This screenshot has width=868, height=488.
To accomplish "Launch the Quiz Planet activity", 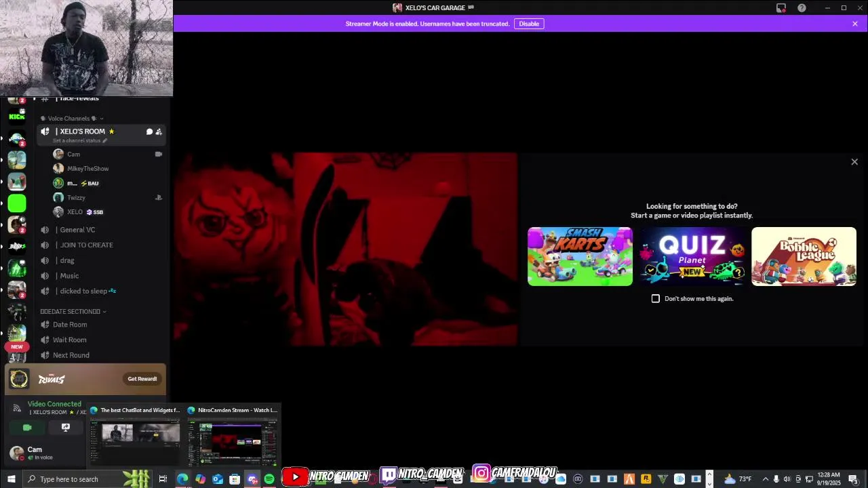I will click(692, 256).
